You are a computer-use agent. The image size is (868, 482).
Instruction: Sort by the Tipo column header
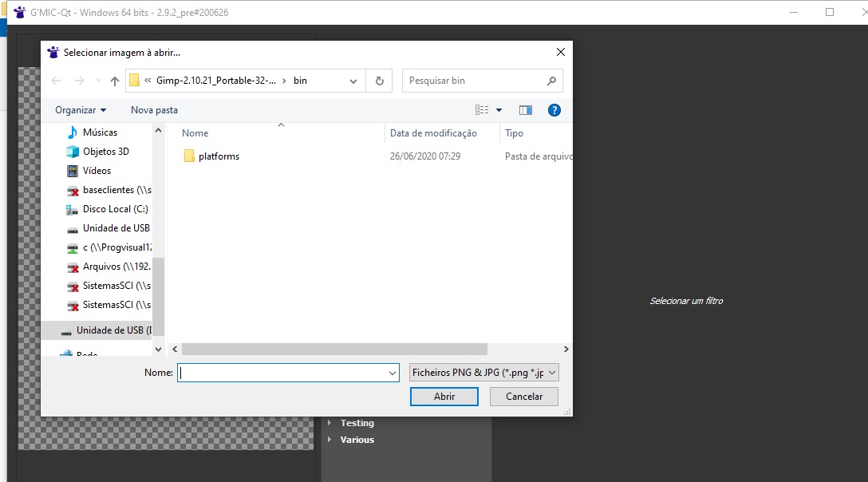[514, 133]
